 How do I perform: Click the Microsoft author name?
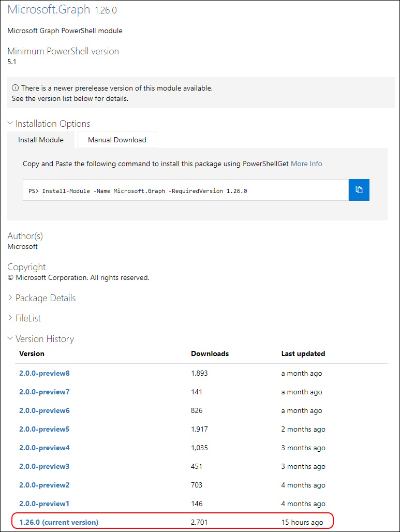[22, 246]
